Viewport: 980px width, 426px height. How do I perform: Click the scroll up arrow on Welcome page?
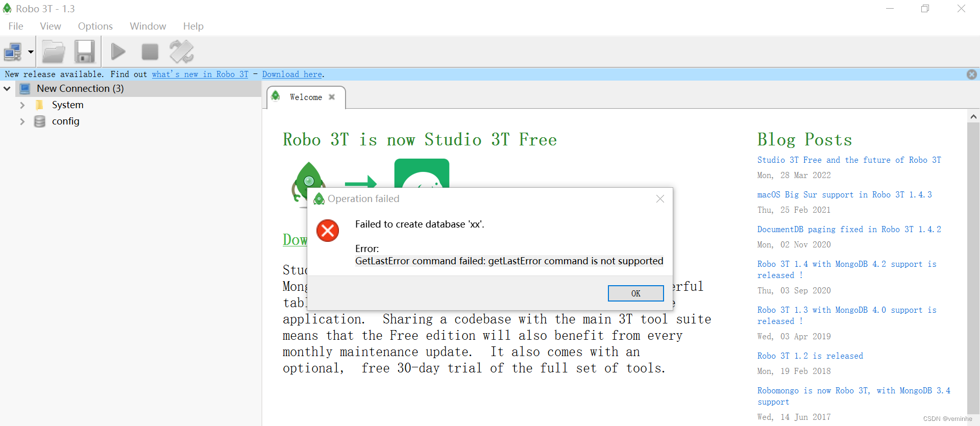973,117
